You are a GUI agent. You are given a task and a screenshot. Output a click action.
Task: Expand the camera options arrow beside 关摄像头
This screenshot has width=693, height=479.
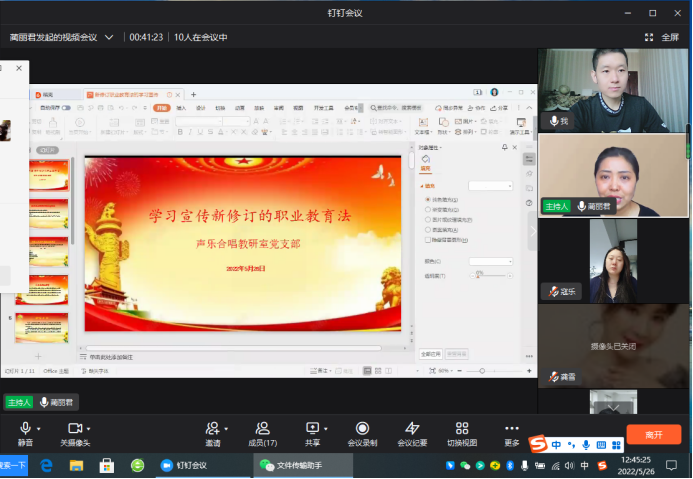89,427
